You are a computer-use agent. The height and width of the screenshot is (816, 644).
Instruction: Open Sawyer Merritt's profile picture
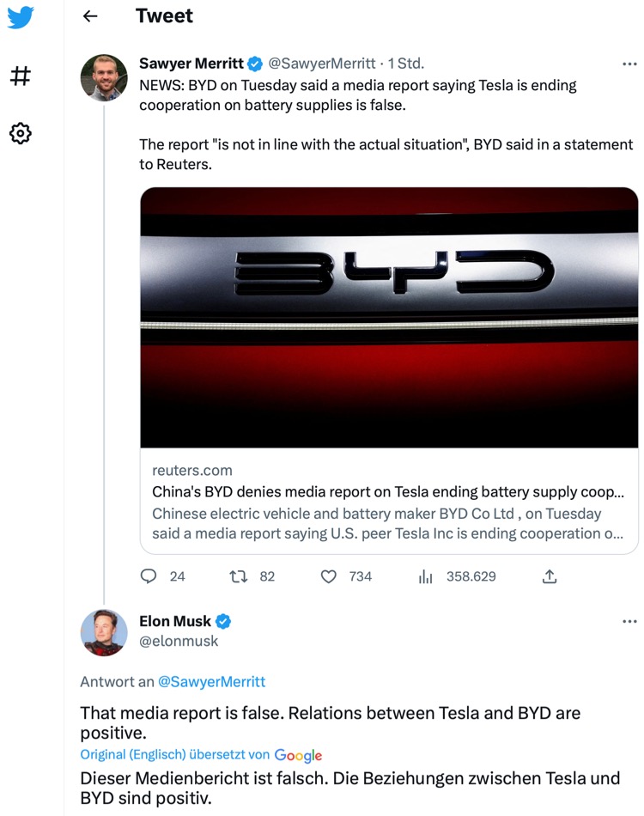point(104,78)
